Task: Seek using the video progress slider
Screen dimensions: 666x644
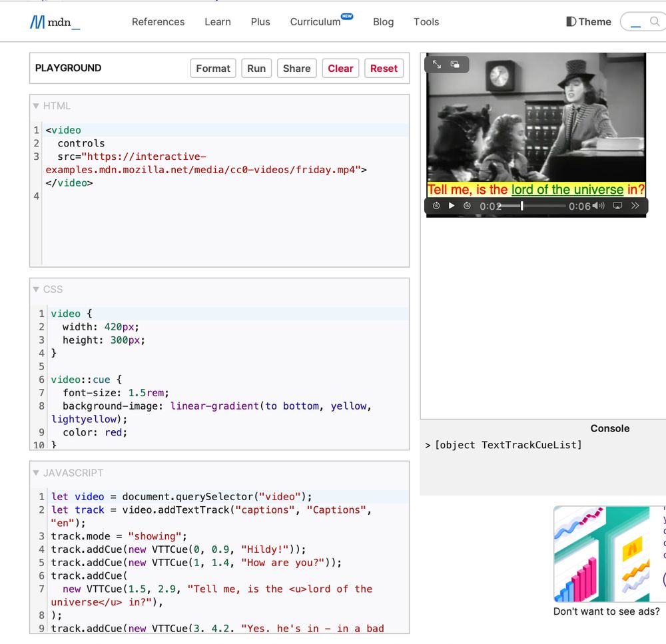Action: point(533,206)
